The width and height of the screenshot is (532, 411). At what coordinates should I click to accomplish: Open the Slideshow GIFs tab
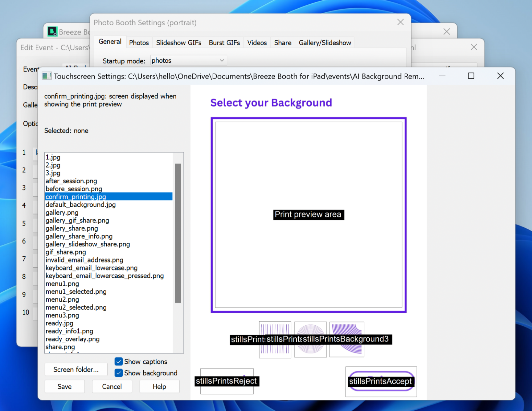pos(178,43)
